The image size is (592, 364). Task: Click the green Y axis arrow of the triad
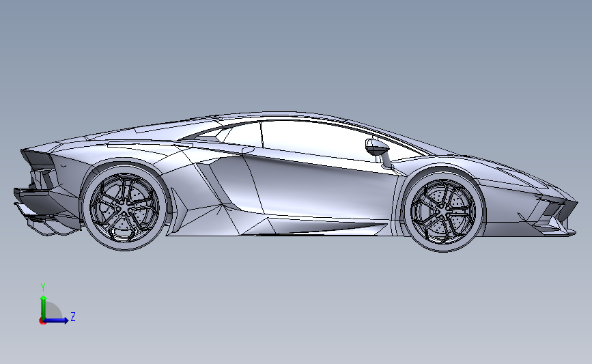tap(44, 307)
